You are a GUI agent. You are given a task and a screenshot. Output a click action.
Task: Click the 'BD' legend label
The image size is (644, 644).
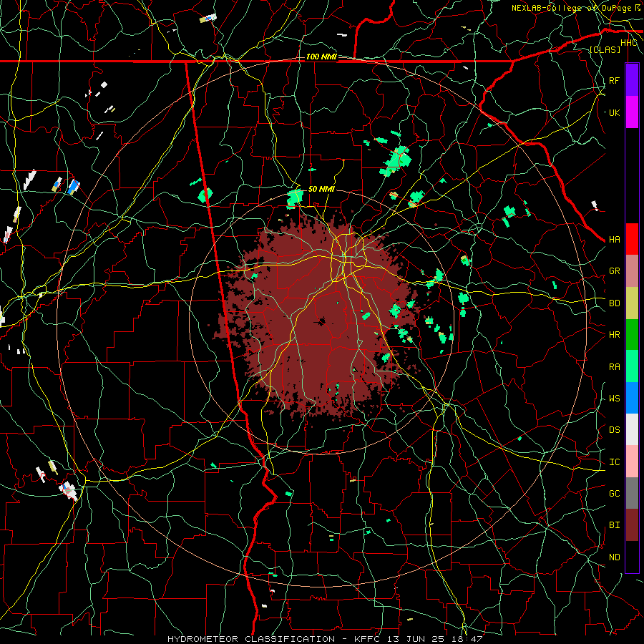pyautogui.click(x=614, y=303)
